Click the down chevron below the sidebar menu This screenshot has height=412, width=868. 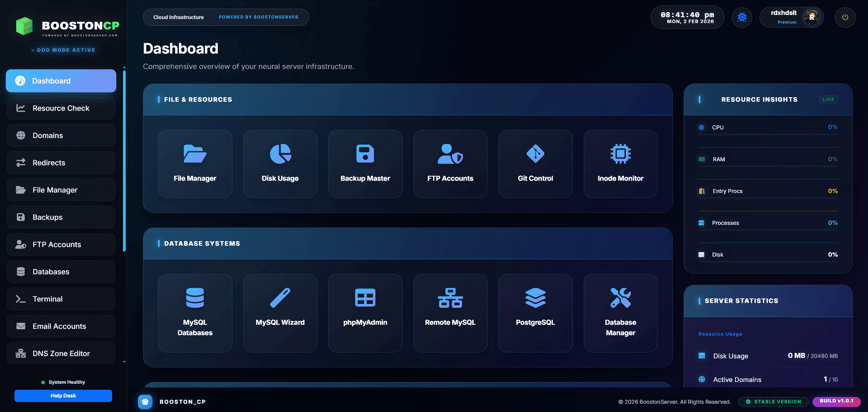coord(124,361)
